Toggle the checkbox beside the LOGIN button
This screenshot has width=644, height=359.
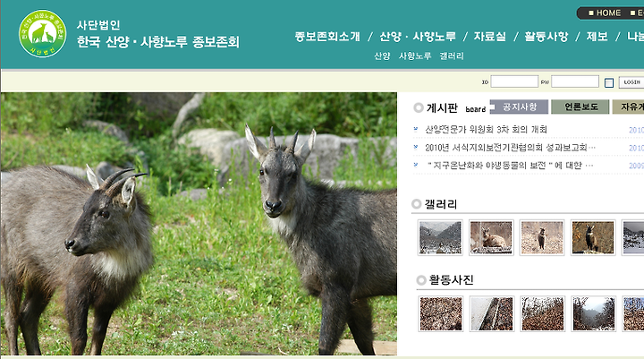[x=609, y=82]
